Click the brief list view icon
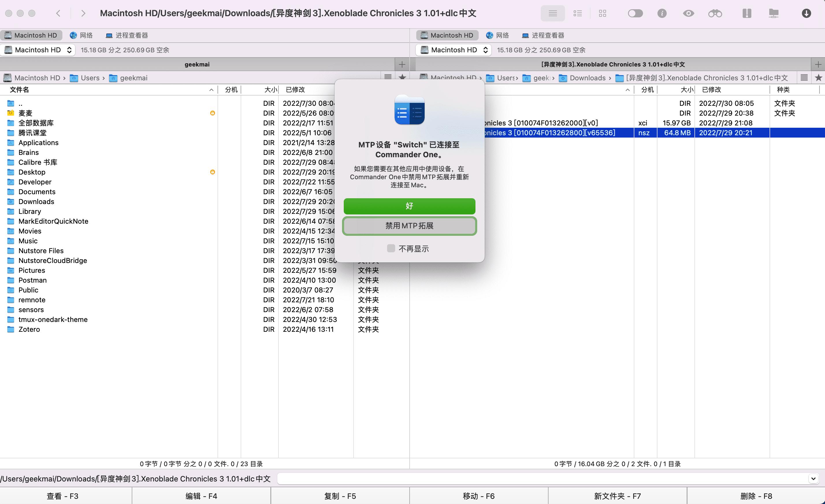 coord(577,13)
